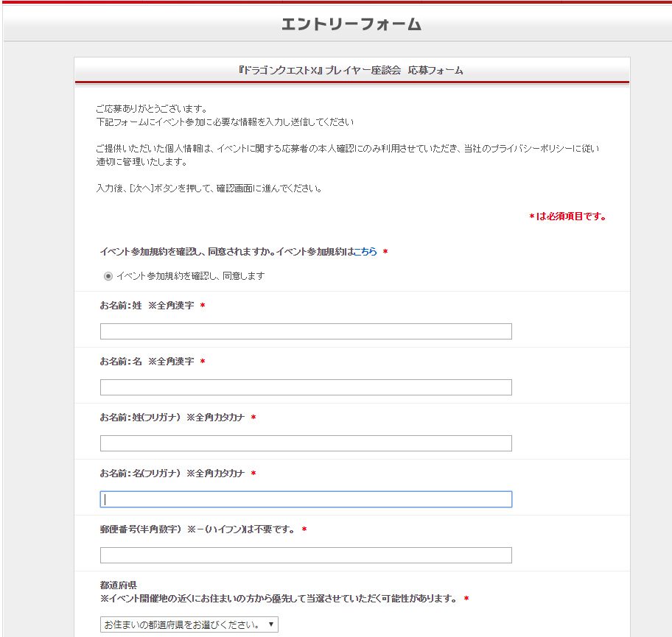
Task: Click the お名前:姓 ※全角漢字 label
Action: point(147,306)
